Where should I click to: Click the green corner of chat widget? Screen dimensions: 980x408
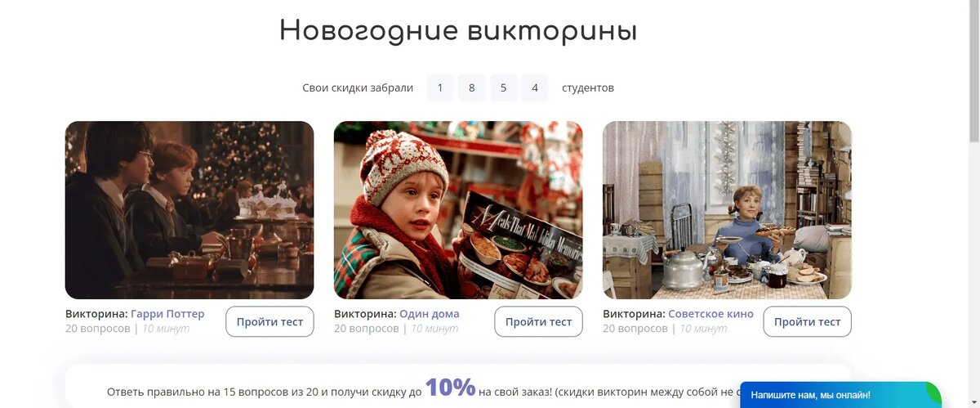(x=933, y=390)
